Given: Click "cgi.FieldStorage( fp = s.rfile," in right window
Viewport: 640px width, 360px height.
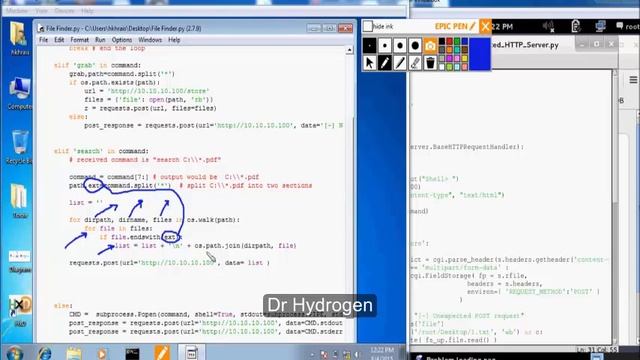Looking at the screenshot, I should click(469, 276).
